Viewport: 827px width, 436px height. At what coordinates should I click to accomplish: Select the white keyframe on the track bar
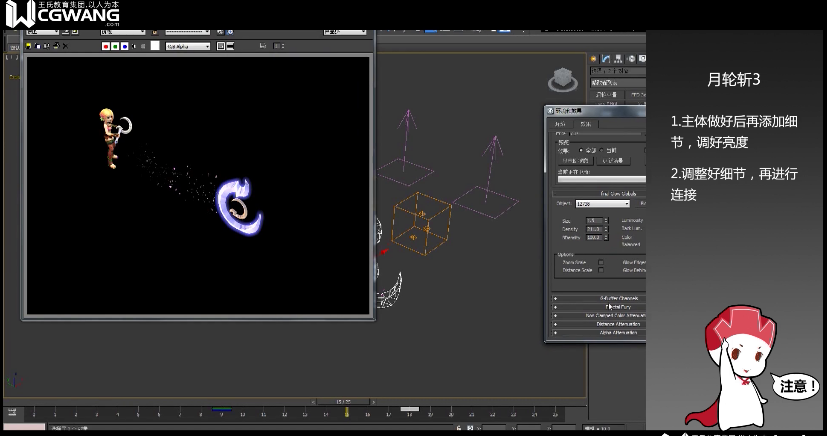pos(409,409)
